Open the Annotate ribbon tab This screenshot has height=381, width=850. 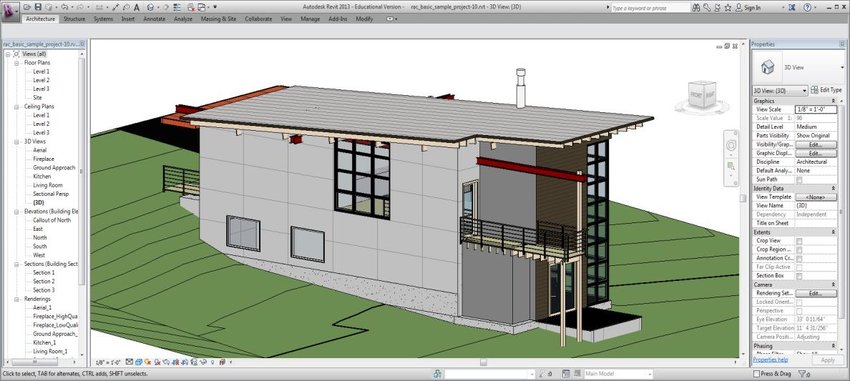point(154,19)
